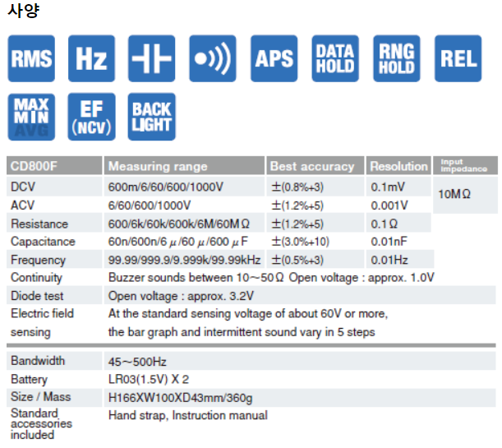This screenshot has width=502, height=448.
Task: Click the Size / Mass row label
Action: point(40,397)
